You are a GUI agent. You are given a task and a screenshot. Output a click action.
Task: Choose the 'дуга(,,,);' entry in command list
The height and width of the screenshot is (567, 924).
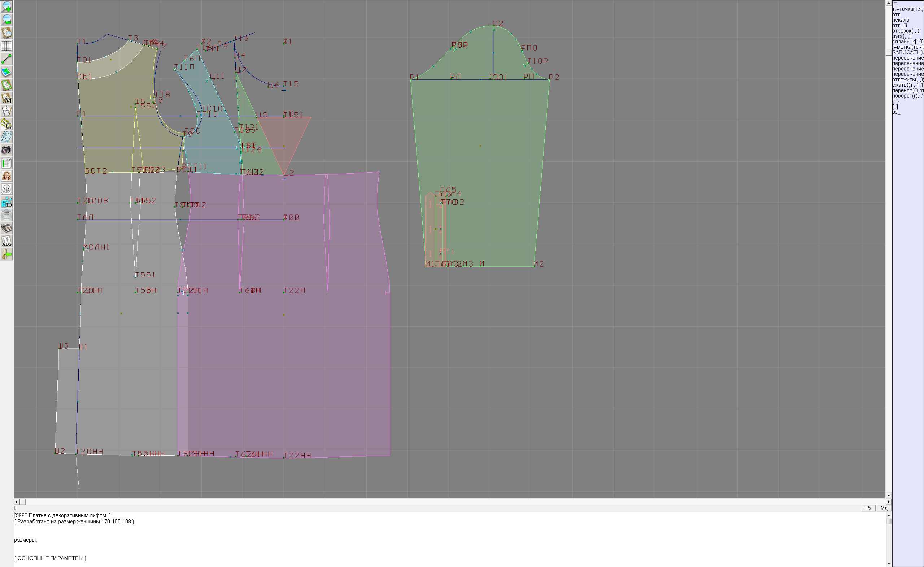(x=902, y=36)
